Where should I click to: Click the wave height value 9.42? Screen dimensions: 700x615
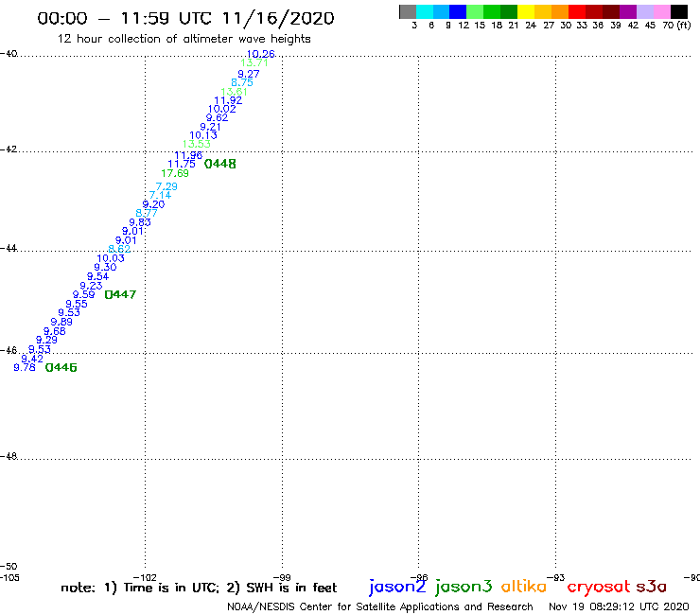[x=32, y=359]
